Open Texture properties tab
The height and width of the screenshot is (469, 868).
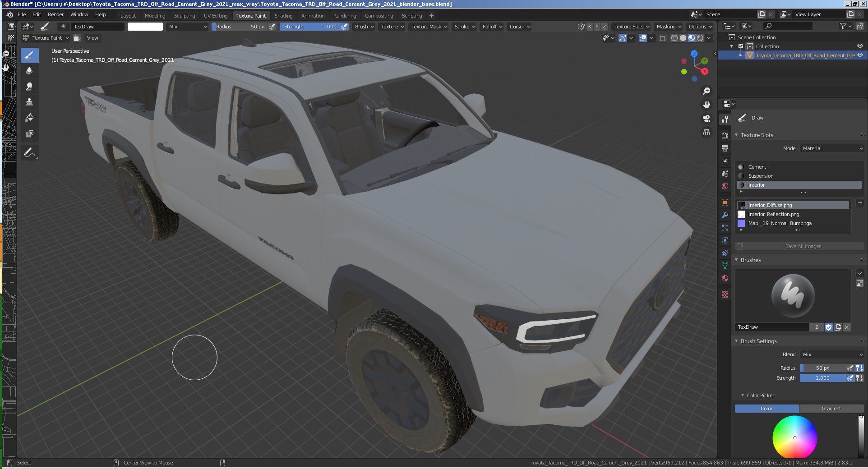(725, 294)
